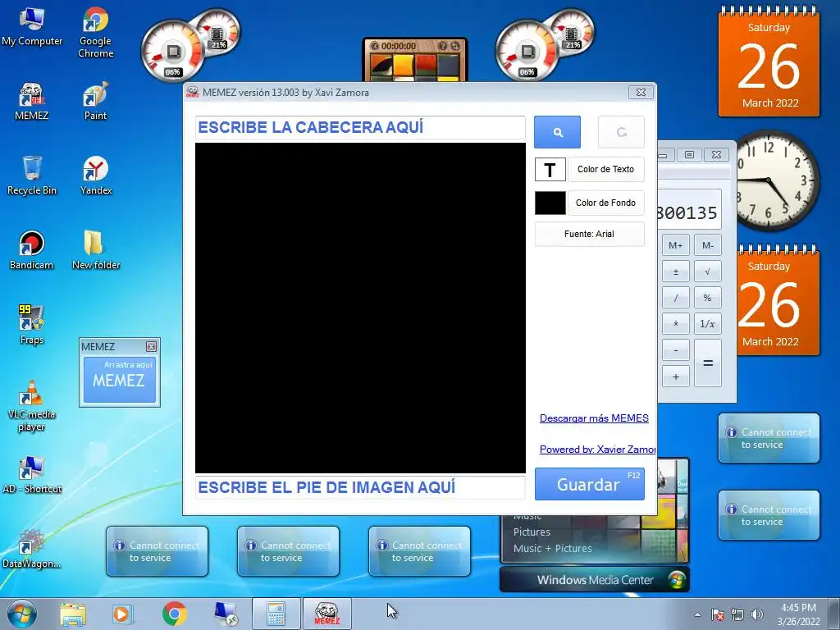This screenshot has height=630, width=840.
Task: Open the Yandex desktop shortcut
Action: coord(96,176)
